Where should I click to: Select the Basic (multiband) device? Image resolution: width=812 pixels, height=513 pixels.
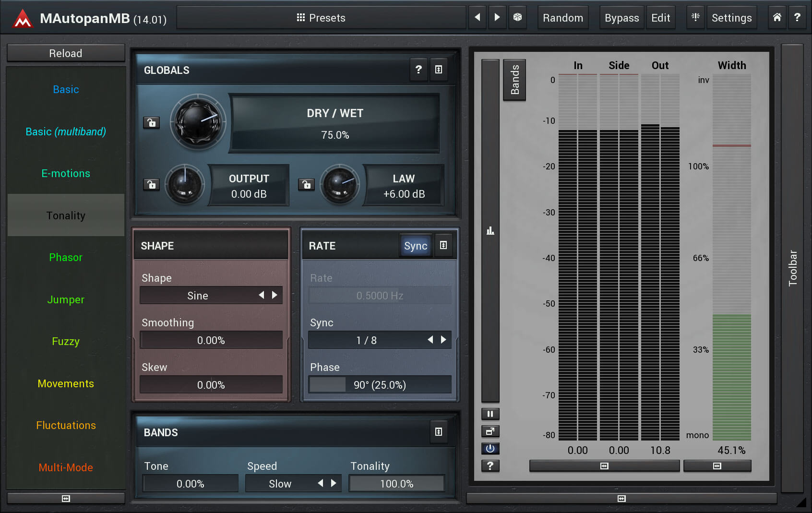pos(66,131)
